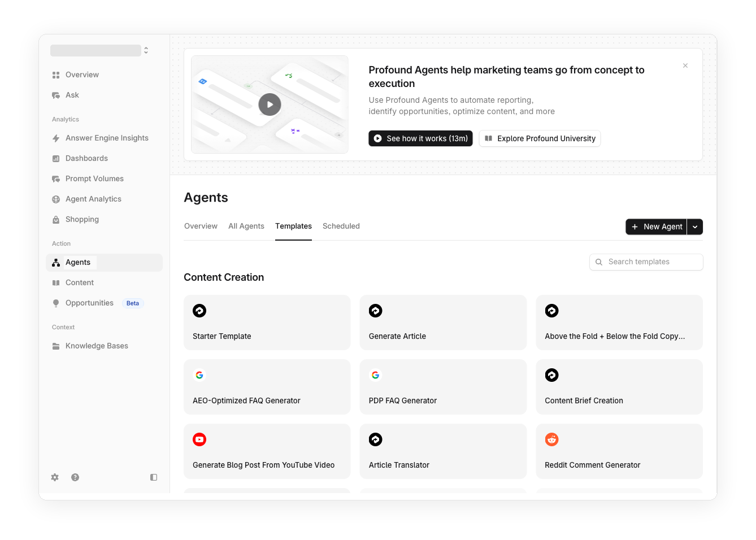Click the Reddit icon on Comment Generator card
The height and width of the screenshot is (540, 756).
tap(552, 439)
